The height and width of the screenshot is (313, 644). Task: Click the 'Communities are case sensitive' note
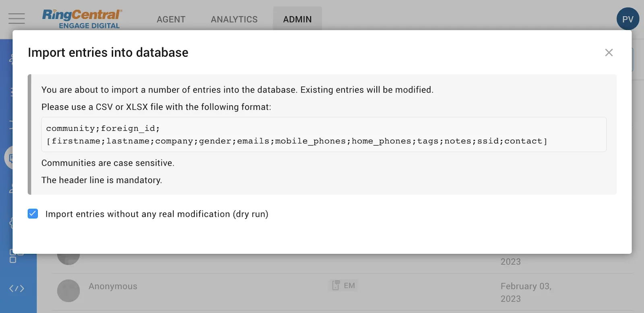click(x=108, y=163)
